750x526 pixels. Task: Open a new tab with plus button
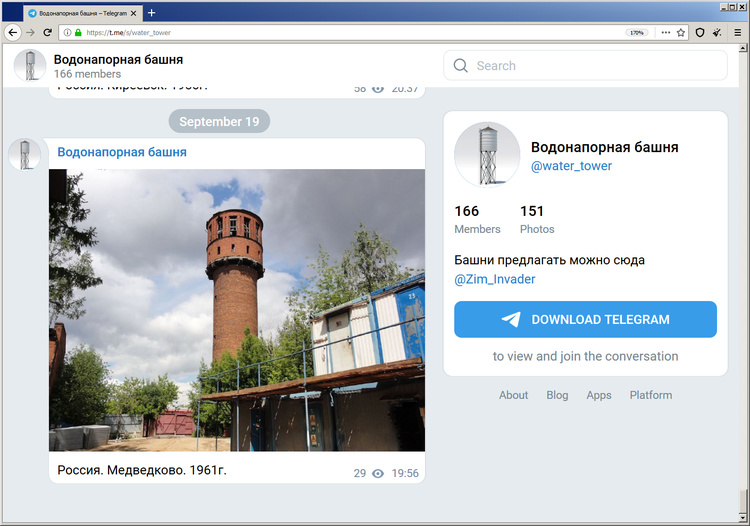152,13
